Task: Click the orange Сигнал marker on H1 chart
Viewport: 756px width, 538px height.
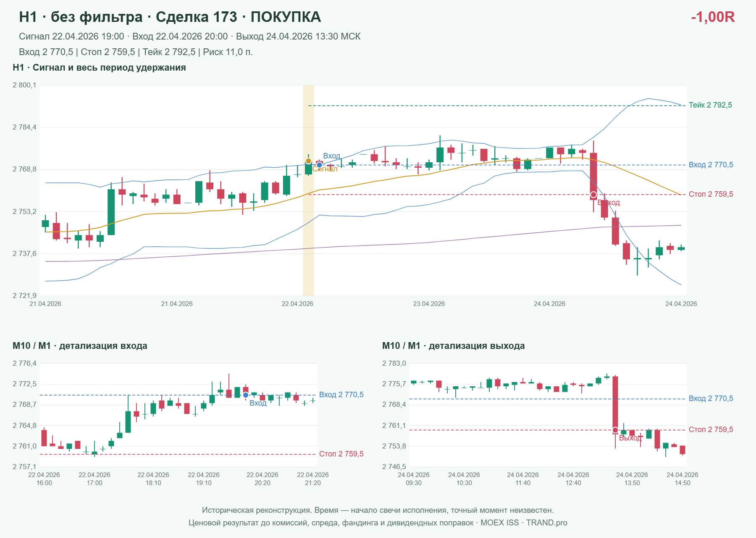Action: (308, 161)
